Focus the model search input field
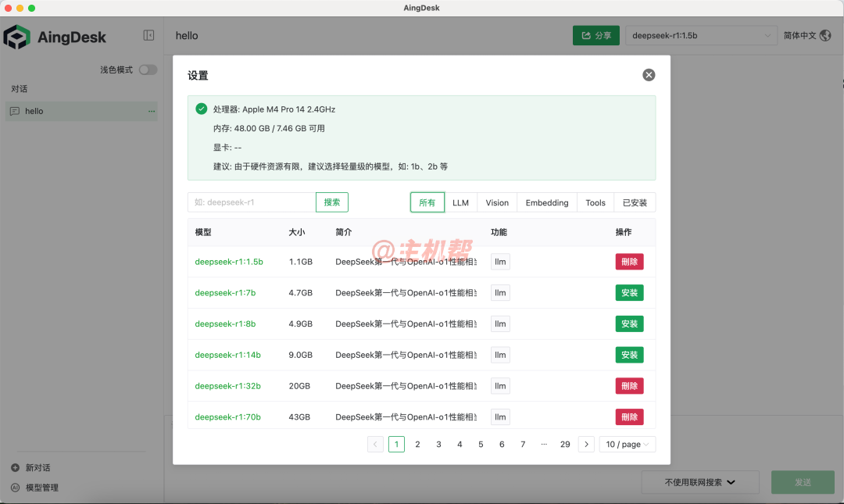The height and width of the screenshot is (504, 844). click(252, 202)
